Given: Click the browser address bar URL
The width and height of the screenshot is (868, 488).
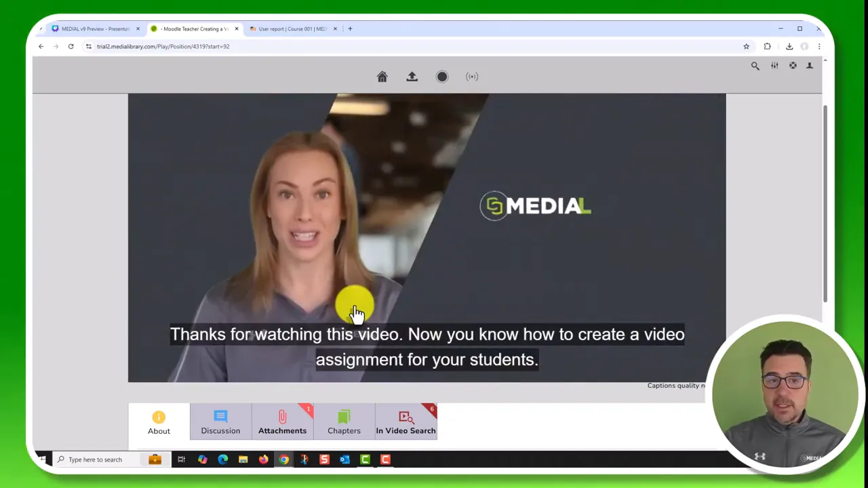Looking at the screenshot, I should click(163, 47).
